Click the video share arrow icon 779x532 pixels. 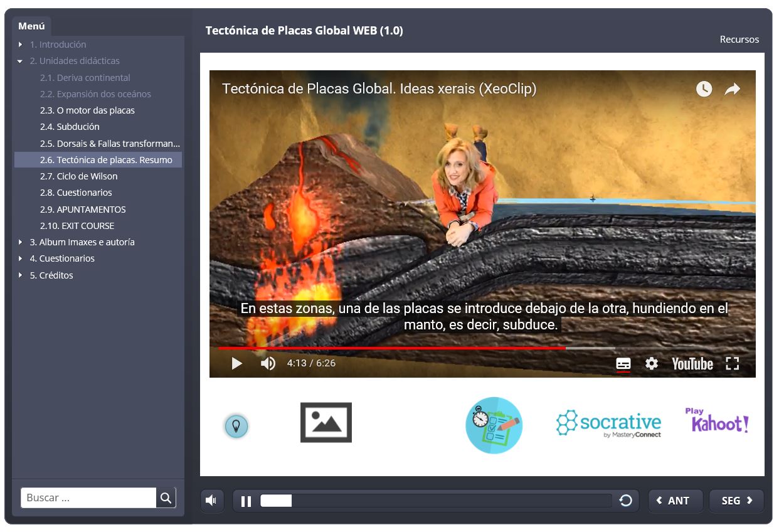click(732, 89)
